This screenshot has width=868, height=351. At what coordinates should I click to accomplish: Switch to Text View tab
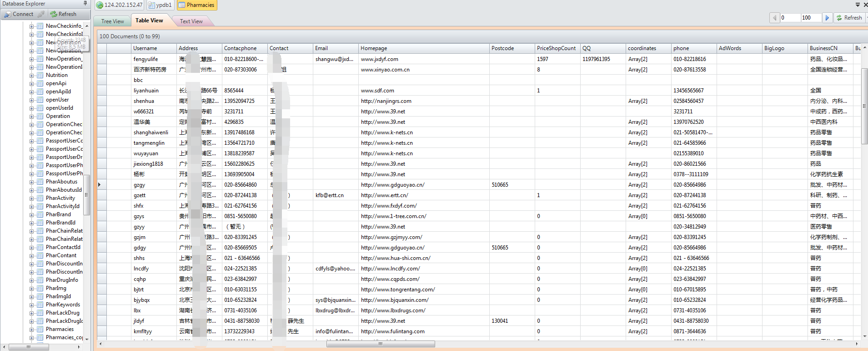tap(191, 21)
